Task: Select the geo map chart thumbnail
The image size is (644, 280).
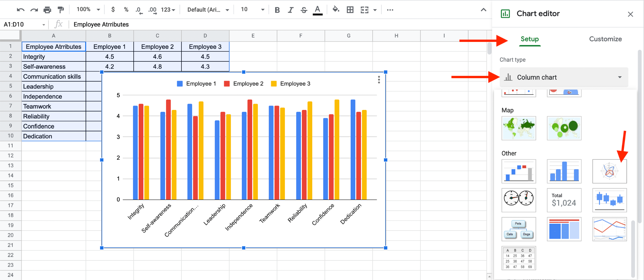Action: (x=519, y=128)
